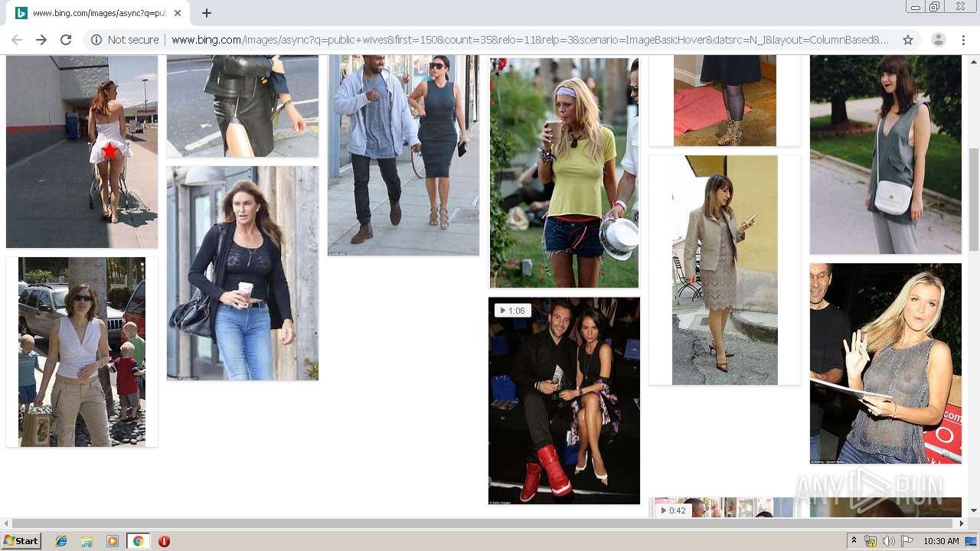Click the vertical scrollbar up arrow

[x=973, y=60]
